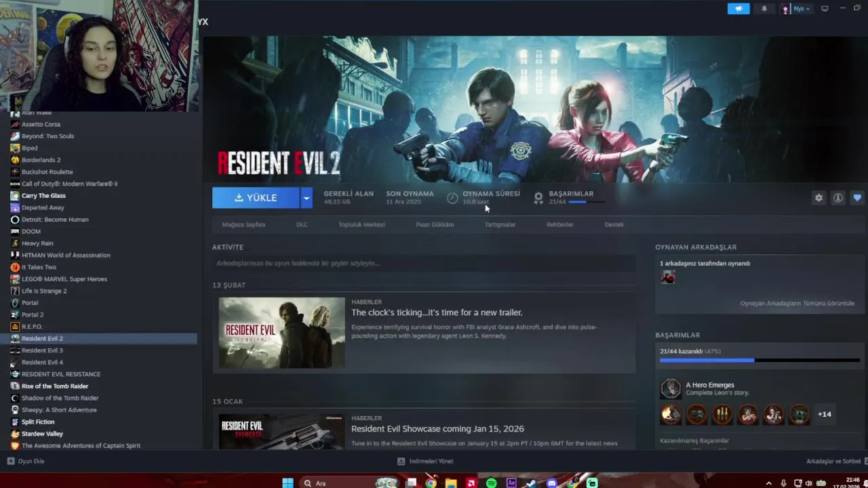The height and width of the screenshot is (488, 868).
Task: Click the RESIDENT EVIL RESISTANCE icon
Action: click(15, 374)
